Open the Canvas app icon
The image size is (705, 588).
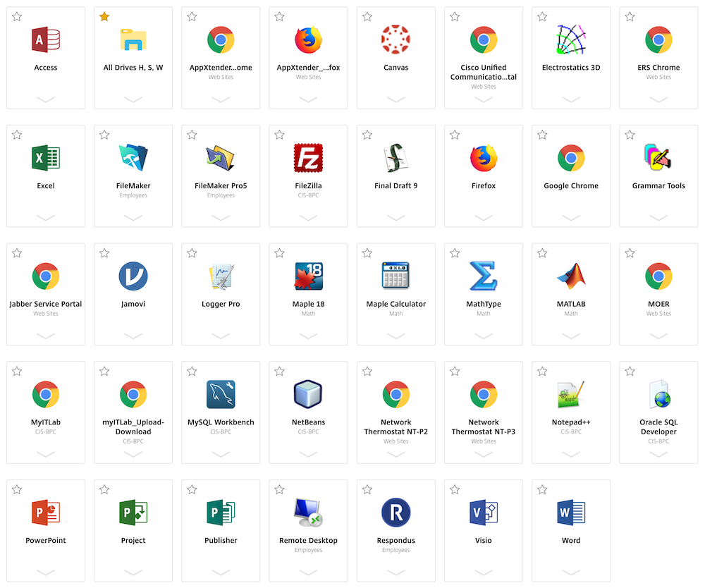396,39
